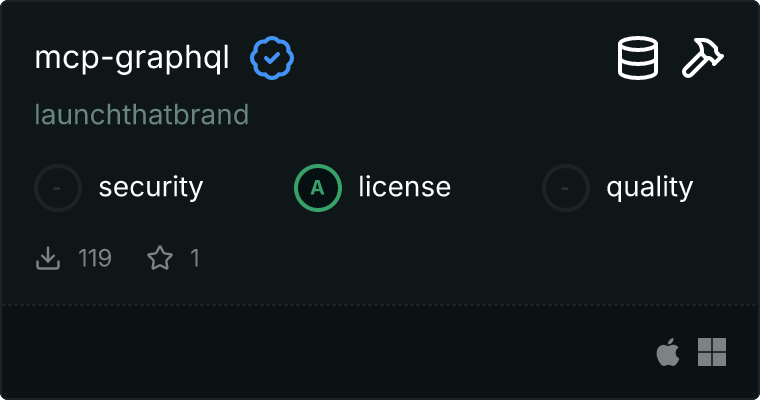Click the hammer tools icon
Viewport: 760px width, 400px height.
coord(703,59)
